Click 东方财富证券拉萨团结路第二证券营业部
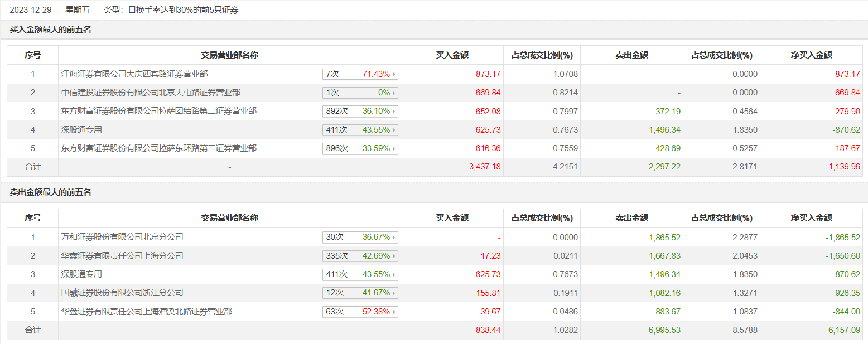The image size is (868, 344). (x=158, y=112)
